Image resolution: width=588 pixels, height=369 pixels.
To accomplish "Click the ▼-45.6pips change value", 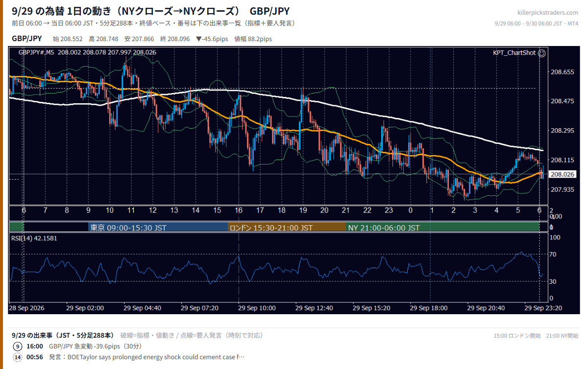I will coord(212,39).
